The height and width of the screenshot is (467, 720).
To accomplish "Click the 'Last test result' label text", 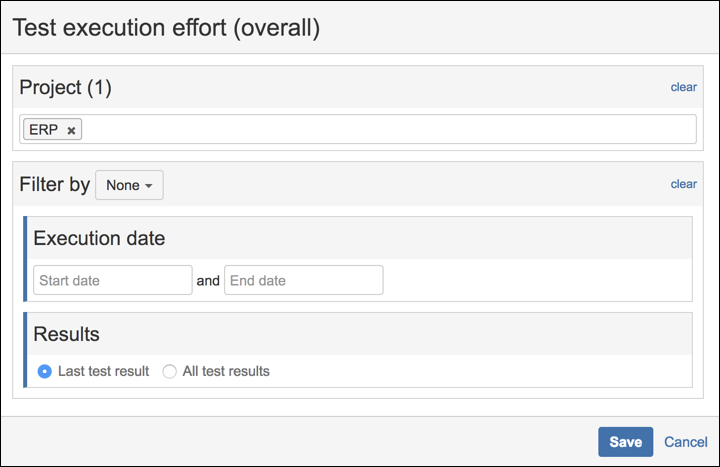I will (x=103, y=371).
